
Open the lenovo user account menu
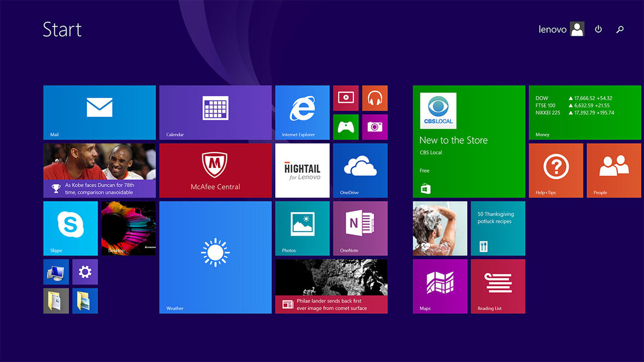coord(561,29)
